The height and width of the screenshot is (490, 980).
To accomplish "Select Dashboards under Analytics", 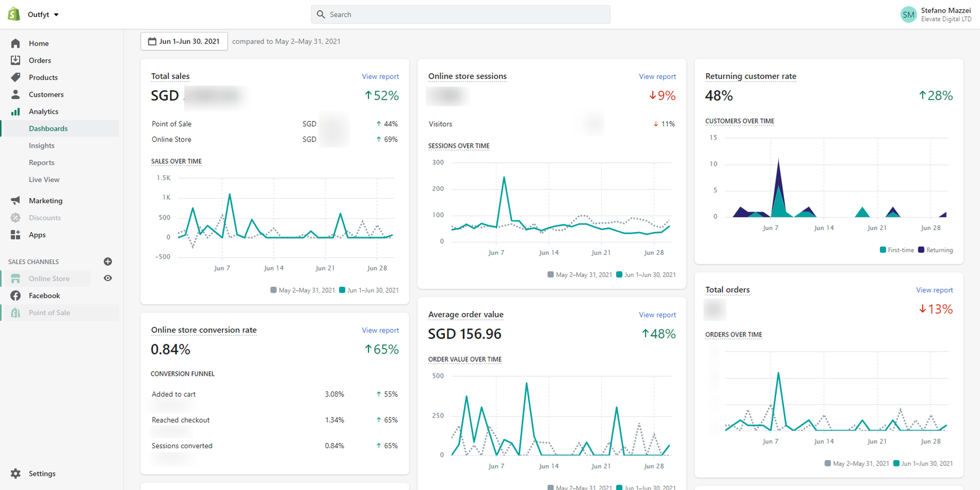I will click(48, 129).
